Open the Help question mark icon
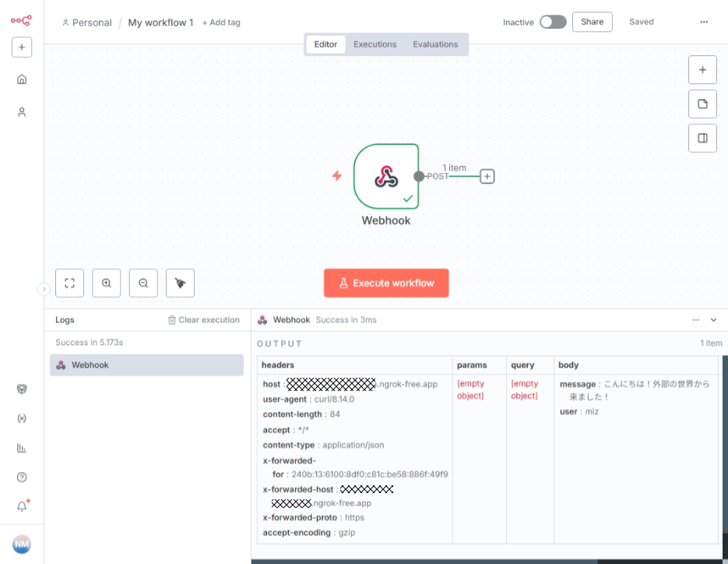Viewport: 728px width, 564px height. coord(22,477)
